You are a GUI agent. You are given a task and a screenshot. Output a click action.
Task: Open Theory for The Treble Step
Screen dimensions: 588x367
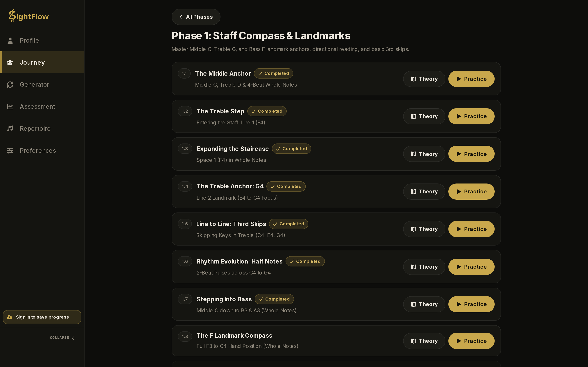tap(424, 116)
